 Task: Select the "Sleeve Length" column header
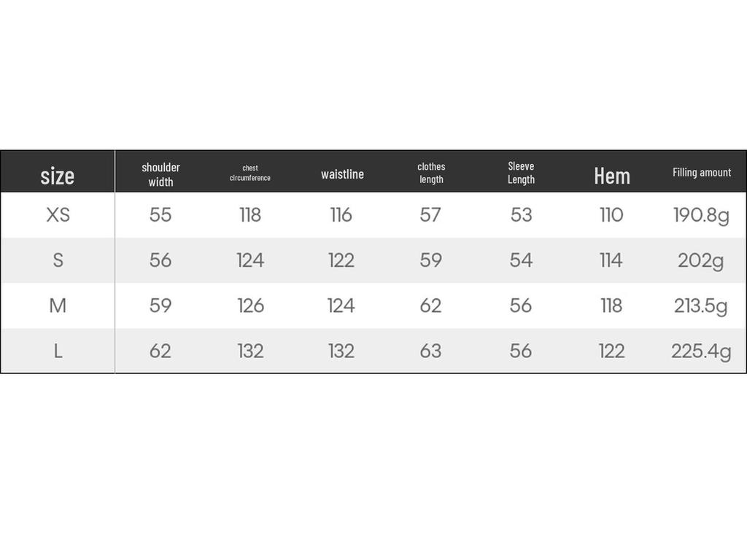tap(521, 173)
